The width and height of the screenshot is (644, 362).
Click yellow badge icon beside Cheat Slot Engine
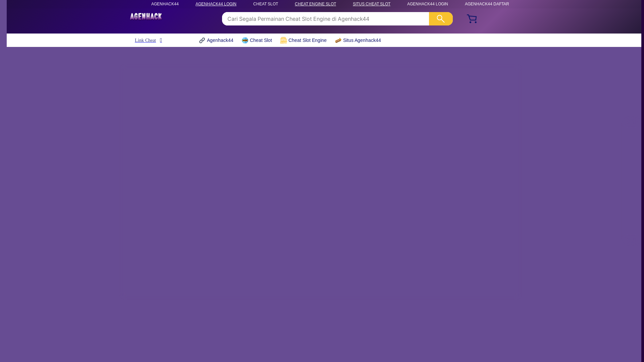[x=284, y=40]
